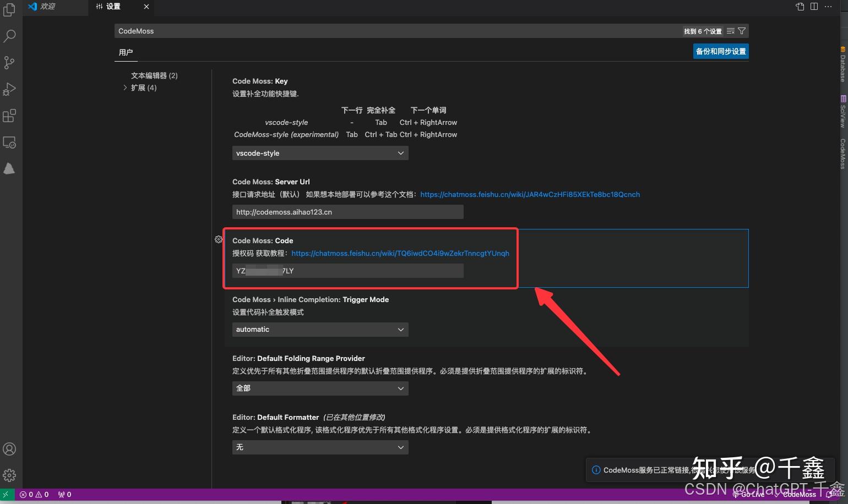
Task: Open the Extensions view
Action: [x=9, y=115]
